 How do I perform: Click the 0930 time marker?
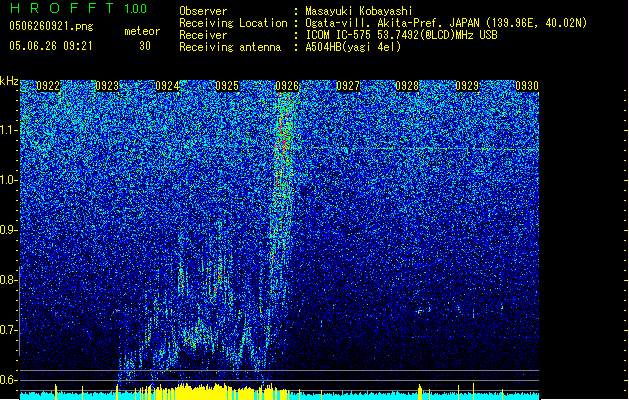(527, 86)
